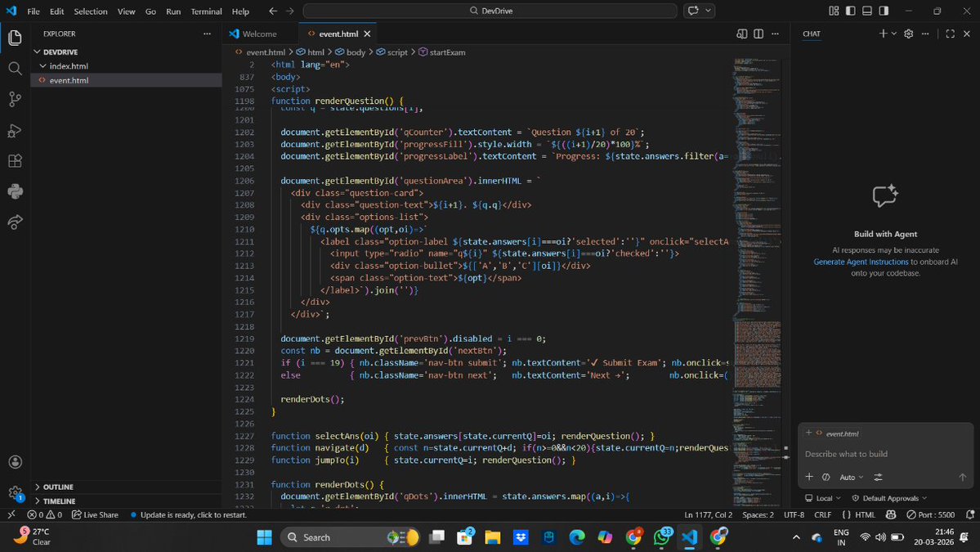Open the editor preview to the side icon
This screenshot has height=552, width=980.
(x=742, y=34)
